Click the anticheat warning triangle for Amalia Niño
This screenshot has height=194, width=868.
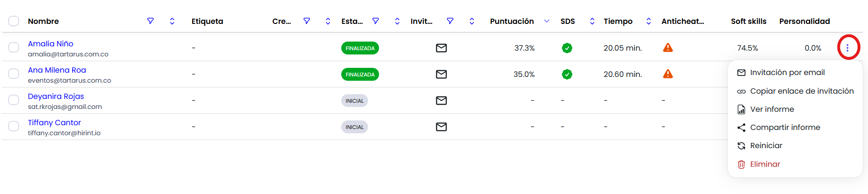[668, 48]
